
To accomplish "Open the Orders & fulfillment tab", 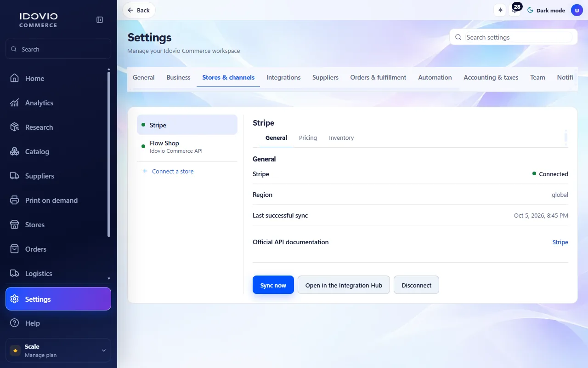I will point(378,77).
